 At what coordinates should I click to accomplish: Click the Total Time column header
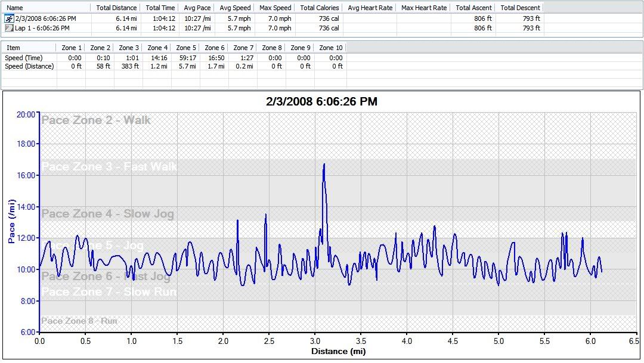(x=160, y=8)
